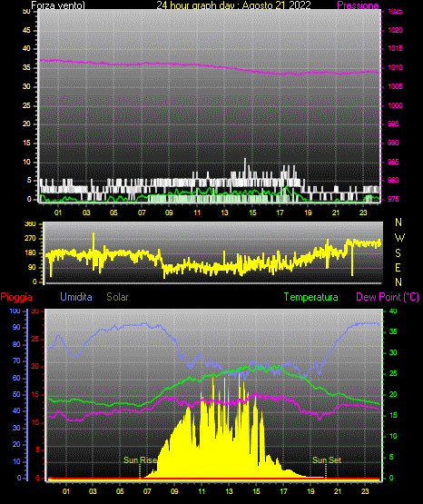Click the 180 value on direction axis
The height and width of the screenshot is (504, 423).
click(x=30, y=253)
